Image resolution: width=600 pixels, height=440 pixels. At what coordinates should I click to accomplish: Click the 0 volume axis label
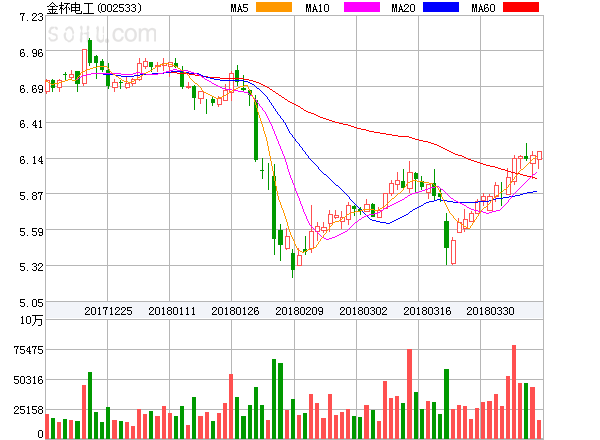(41, 434)
